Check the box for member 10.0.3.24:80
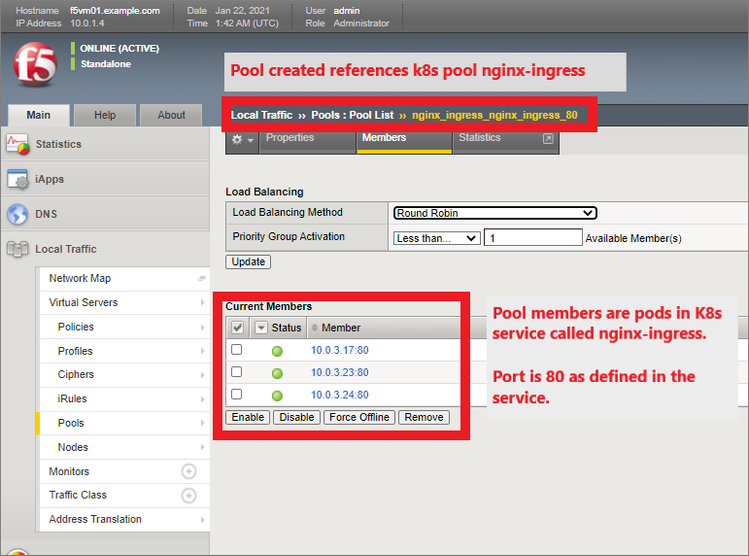The height and width of the screenshot is (556, 749). 236,394
